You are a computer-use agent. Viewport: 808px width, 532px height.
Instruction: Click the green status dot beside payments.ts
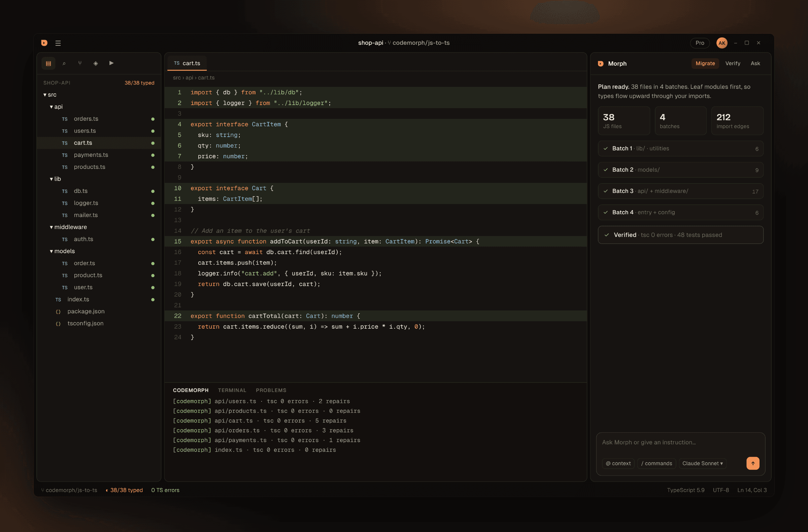click(x=153, y=155)
